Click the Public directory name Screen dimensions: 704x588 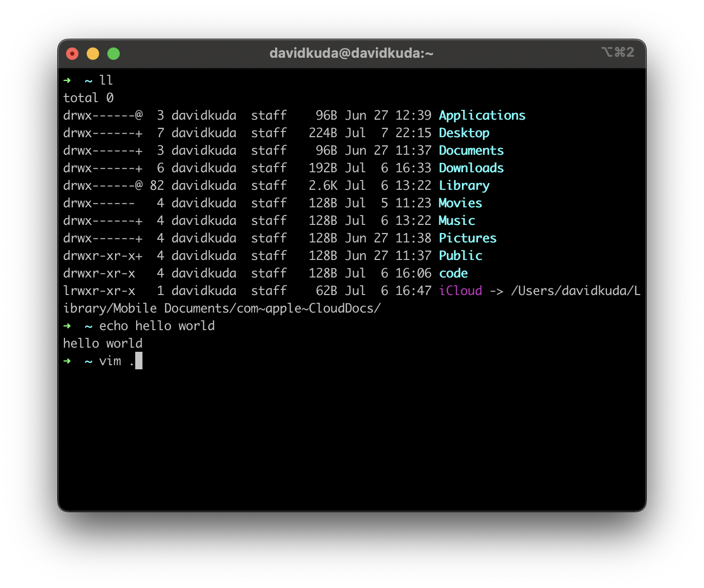pos(460,256)
